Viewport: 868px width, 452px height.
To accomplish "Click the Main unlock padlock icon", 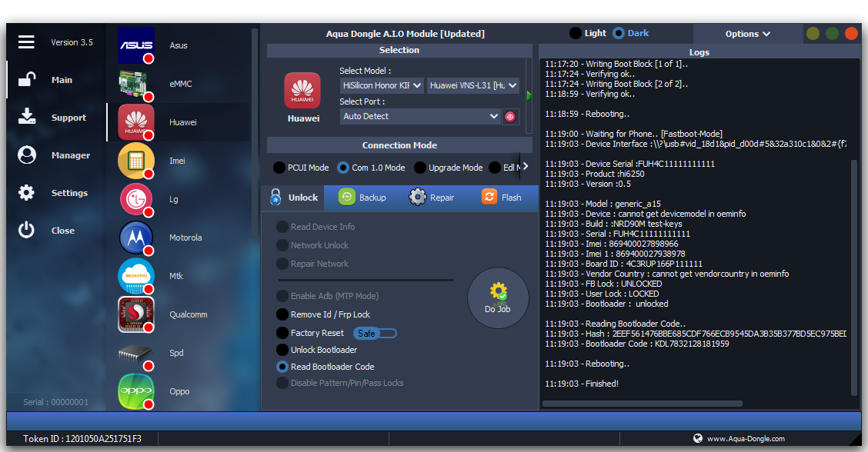I will [27, 80].
